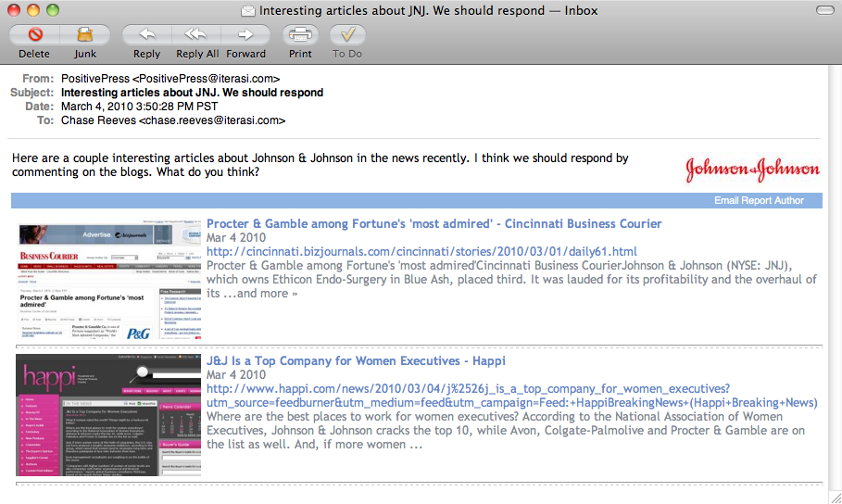This screenshot has height=504, width=842.
Task: Reply to PositivePress email
Action: pos(146,35)
